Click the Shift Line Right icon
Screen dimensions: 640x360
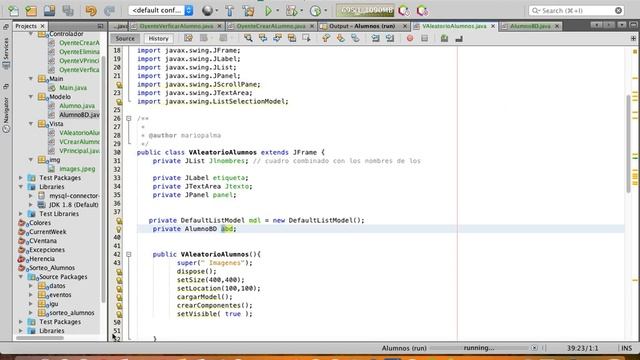[390, 38]
